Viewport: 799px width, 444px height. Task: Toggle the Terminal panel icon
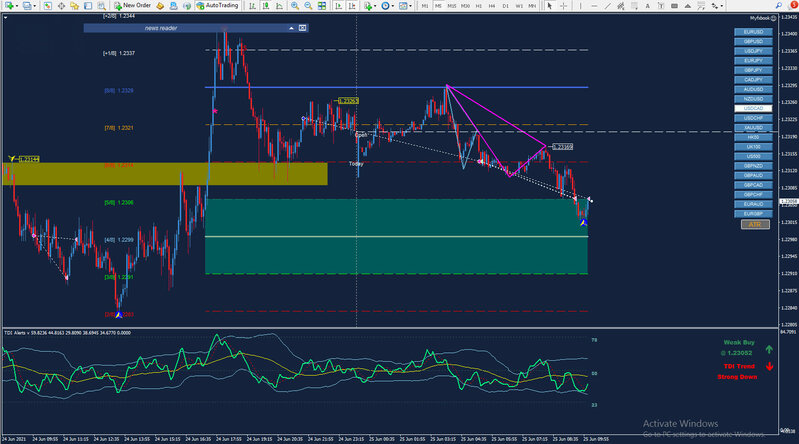88,6
